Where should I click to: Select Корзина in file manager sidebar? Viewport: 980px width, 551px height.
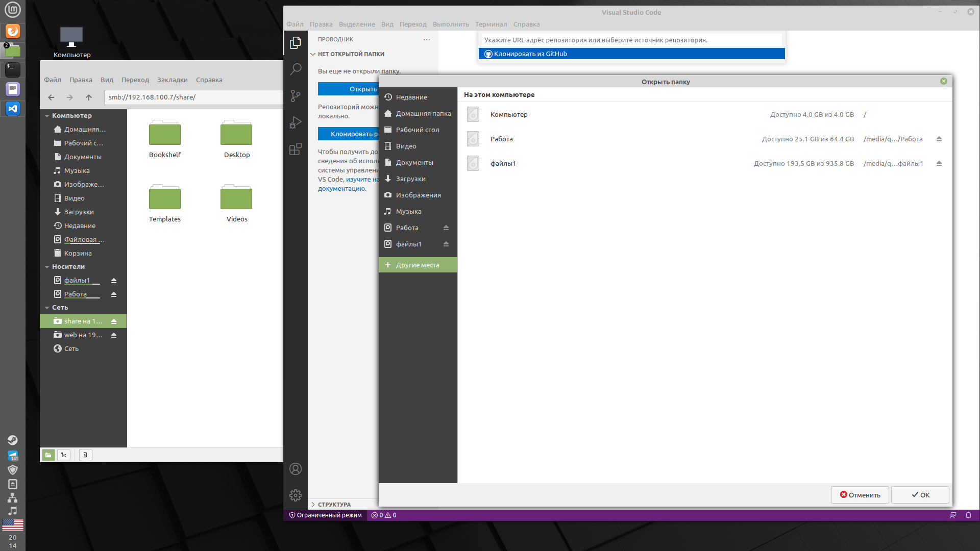pyautogui.click(x=83, y=253)
